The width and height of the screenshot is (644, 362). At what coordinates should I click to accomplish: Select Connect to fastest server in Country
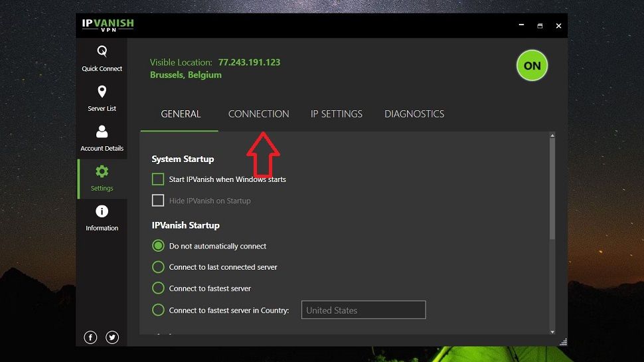[x=158, y=310]
